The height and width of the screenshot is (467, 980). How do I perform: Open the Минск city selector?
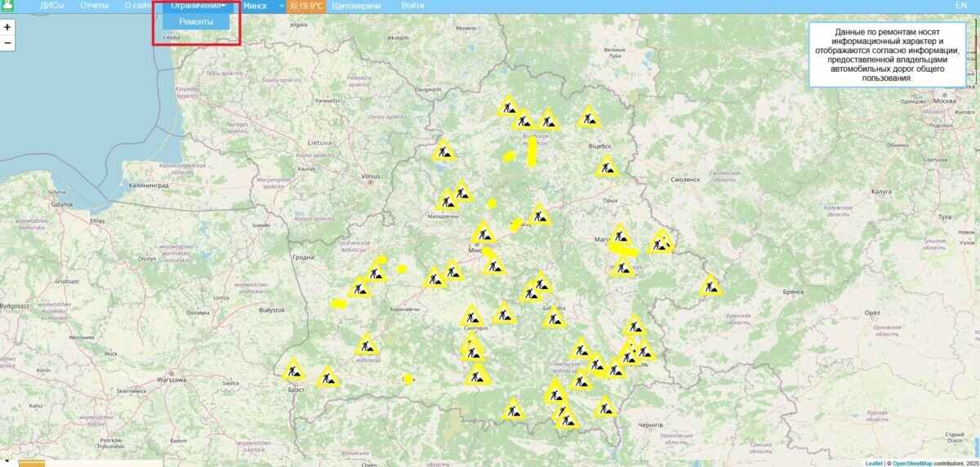tap(263, 6)
